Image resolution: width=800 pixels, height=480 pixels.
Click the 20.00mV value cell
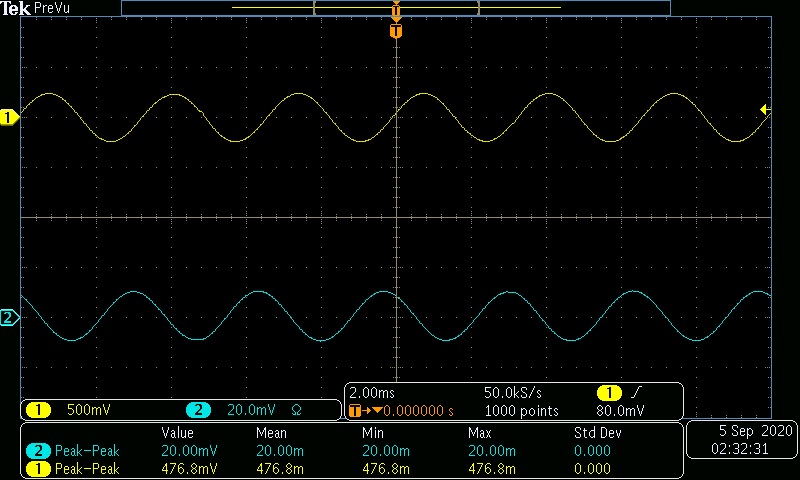[x=189, y=451]
